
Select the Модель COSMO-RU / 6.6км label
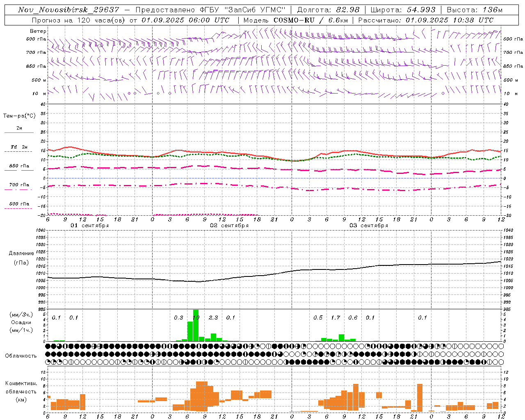coord(295,20)
